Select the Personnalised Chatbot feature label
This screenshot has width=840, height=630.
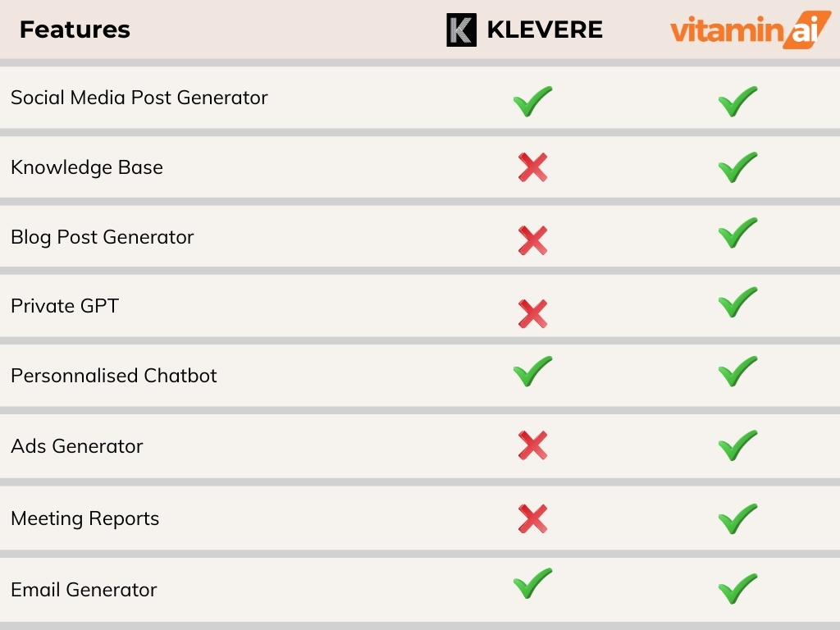pyautogui.click(x=114, y=376)
